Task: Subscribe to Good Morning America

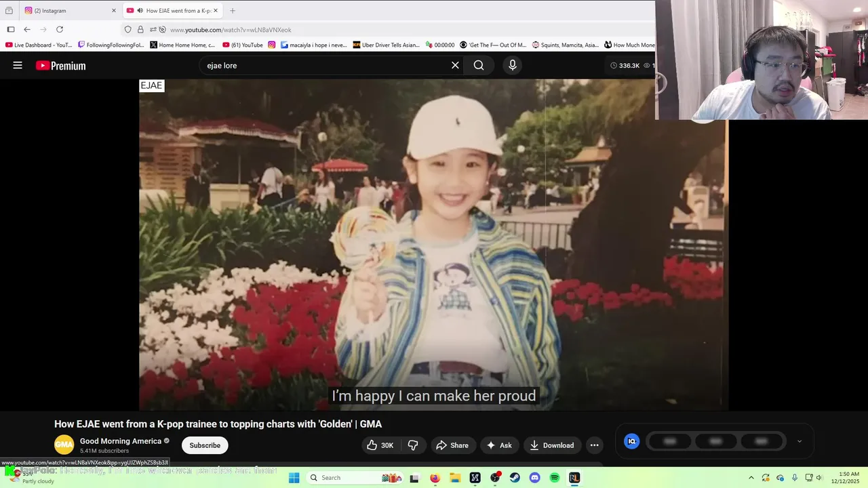Action: (x=205, y=445)
